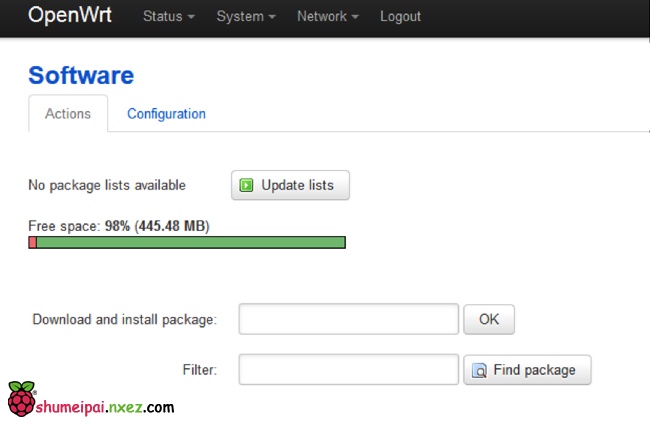Click Logout in the top navigation
This screenshot has height=425, width=650.
pyautogui.click(x=400, y=17)
